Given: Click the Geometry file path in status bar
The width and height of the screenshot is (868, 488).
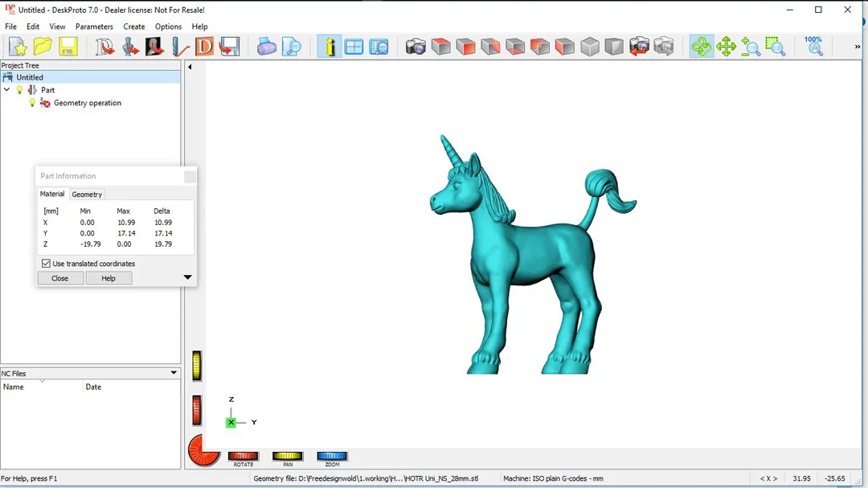Looking at the screenshot, I should coord(366,478).
